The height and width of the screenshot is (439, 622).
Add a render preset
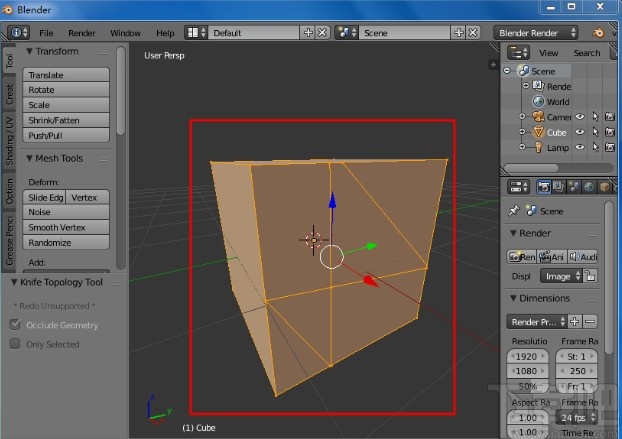coord(574,322)
